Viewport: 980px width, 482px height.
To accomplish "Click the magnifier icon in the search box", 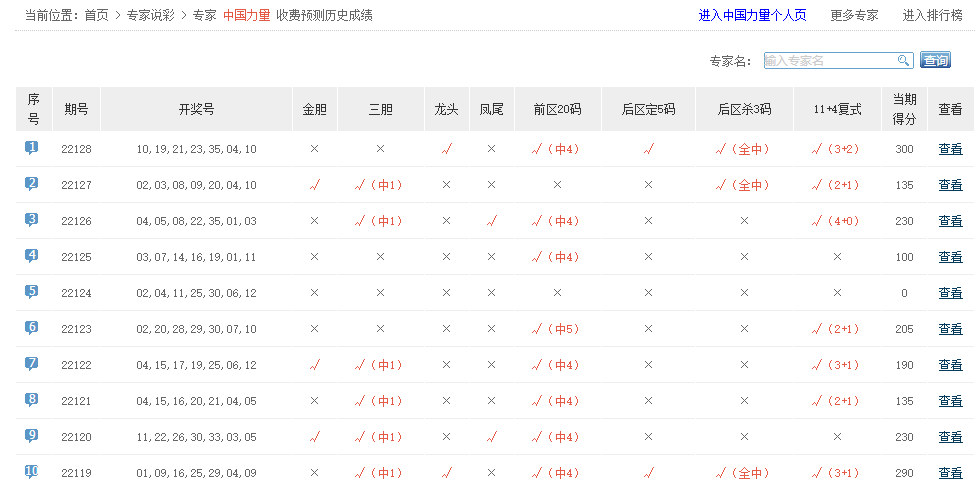I will [x=903, y=60].
